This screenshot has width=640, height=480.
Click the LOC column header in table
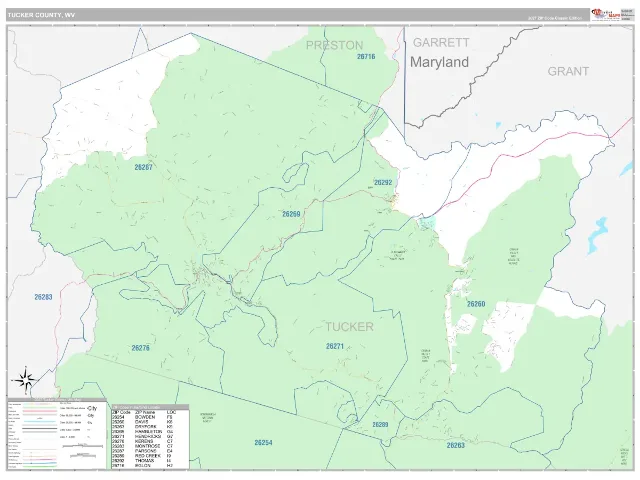[x=171, y=412]
